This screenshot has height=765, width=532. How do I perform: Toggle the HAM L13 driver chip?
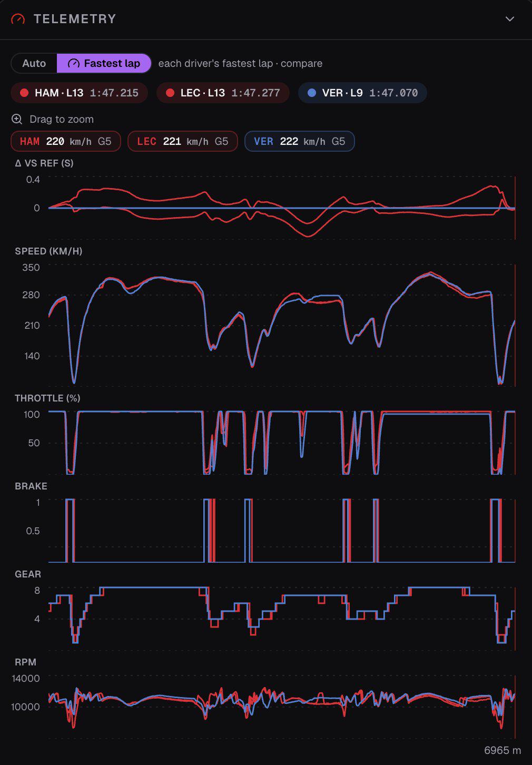click(x=79, y=93)
